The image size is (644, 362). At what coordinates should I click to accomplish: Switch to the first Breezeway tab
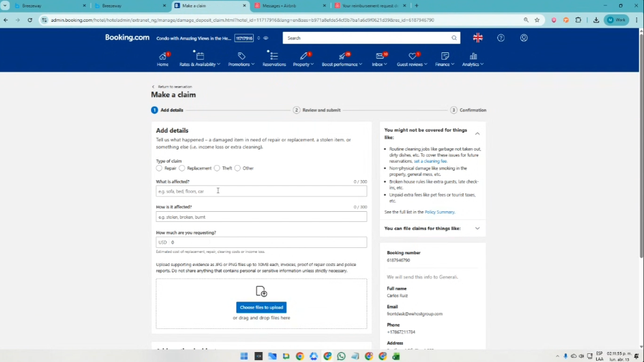49,6
